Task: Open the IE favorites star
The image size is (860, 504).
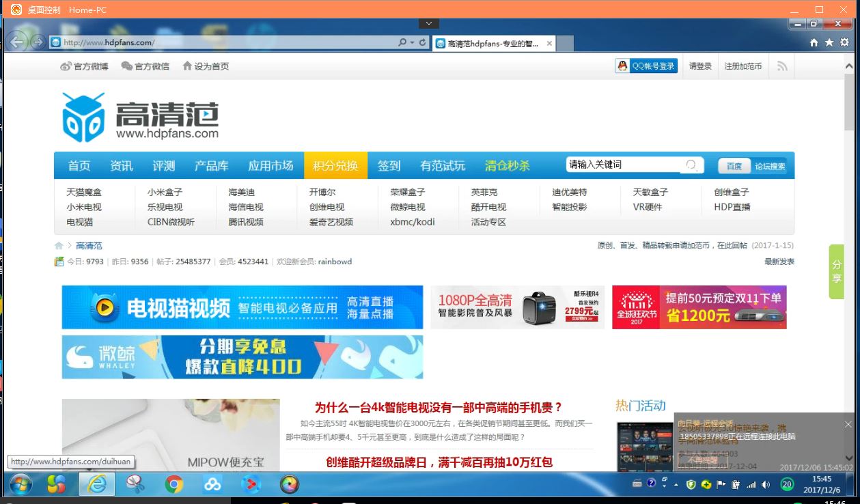Action: coord(829,42)
